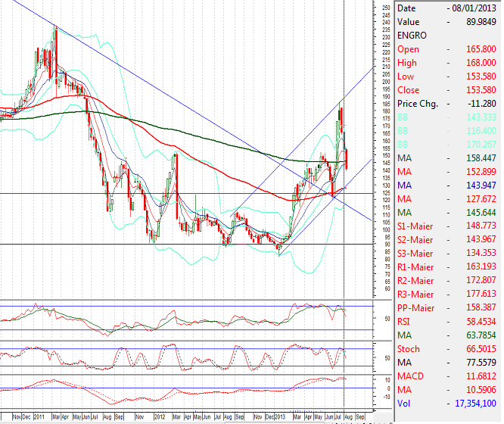Click the Price Chg. value -11.280
Image resolution: width=504 pixels, height=424 pixels.
tap(484, 104)
